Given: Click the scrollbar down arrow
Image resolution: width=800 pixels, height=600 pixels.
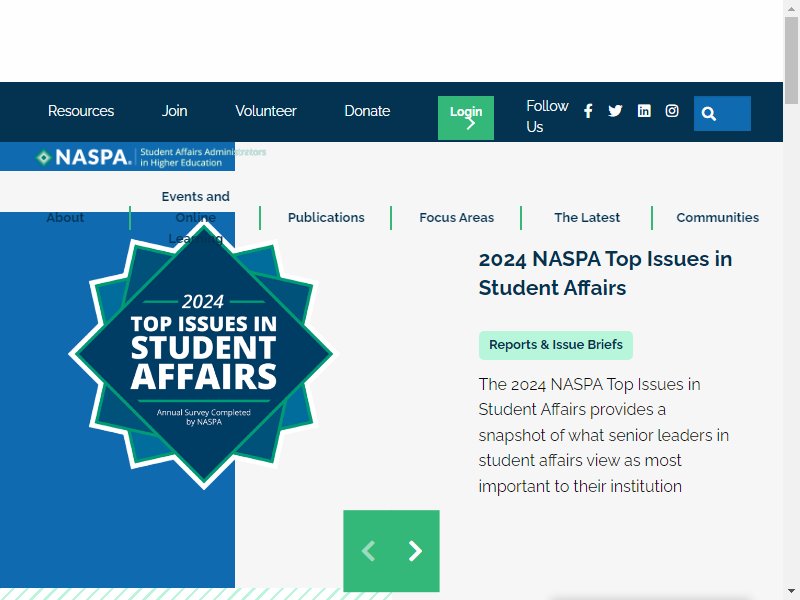Looking at the screenshot, I should point(792,593).
